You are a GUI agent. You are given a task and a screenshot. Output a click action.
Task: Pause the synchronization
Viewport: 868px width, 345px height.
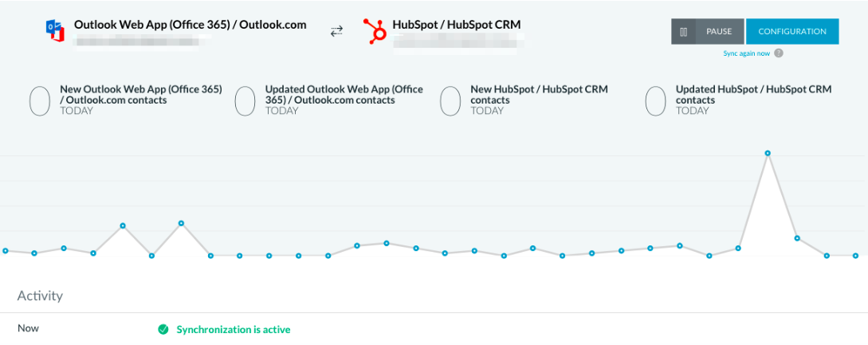tap(708, 32)
